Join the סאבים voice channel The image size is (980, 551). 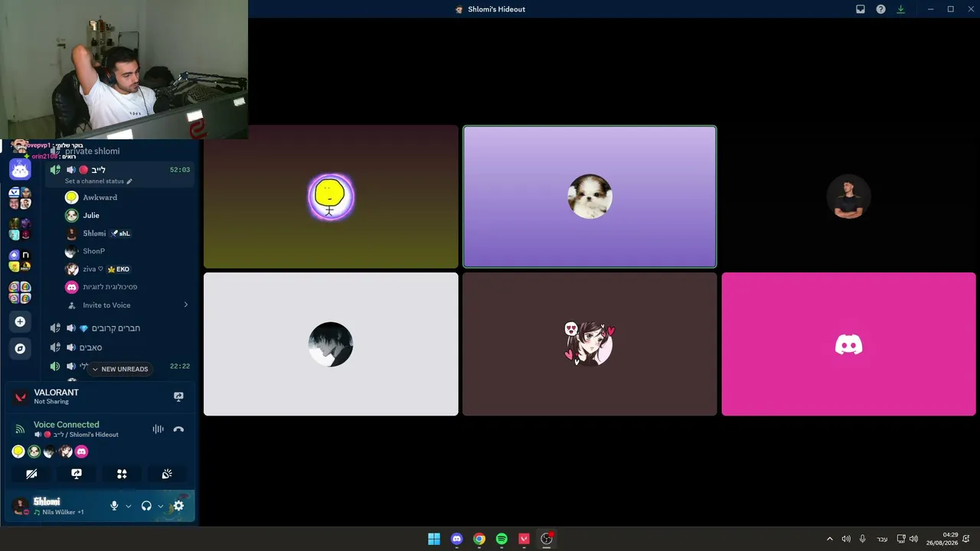click(x=119, y=347)
